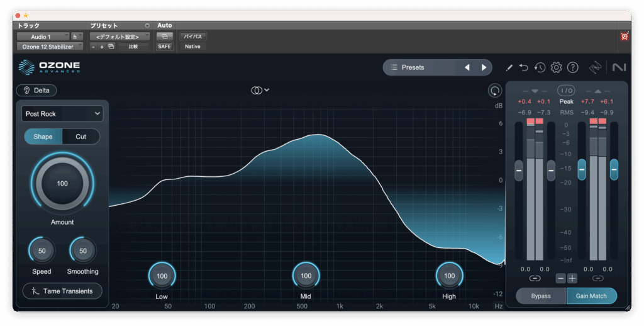Image resolution: width=644 pixels, height=326 pixels.
Task: Click the pencil edit icon
Action: (509, 67)
